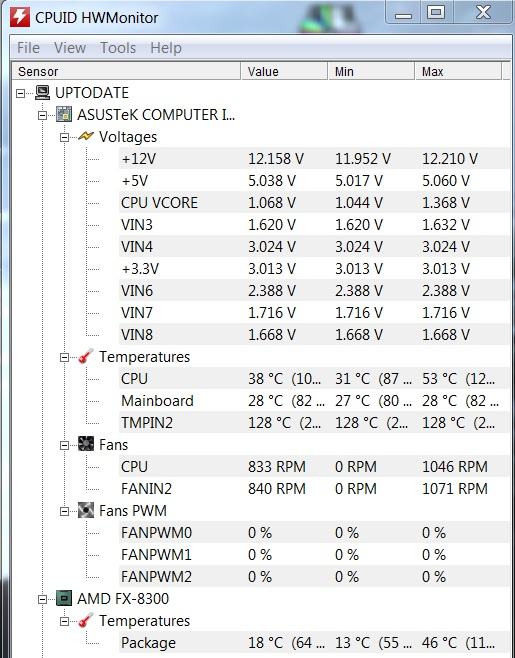The height and width of the screenshot is (658, 515).
Task: Click the AMD FX-8300 Temperatures thermometer icon
Action: (x=86, y=620)
